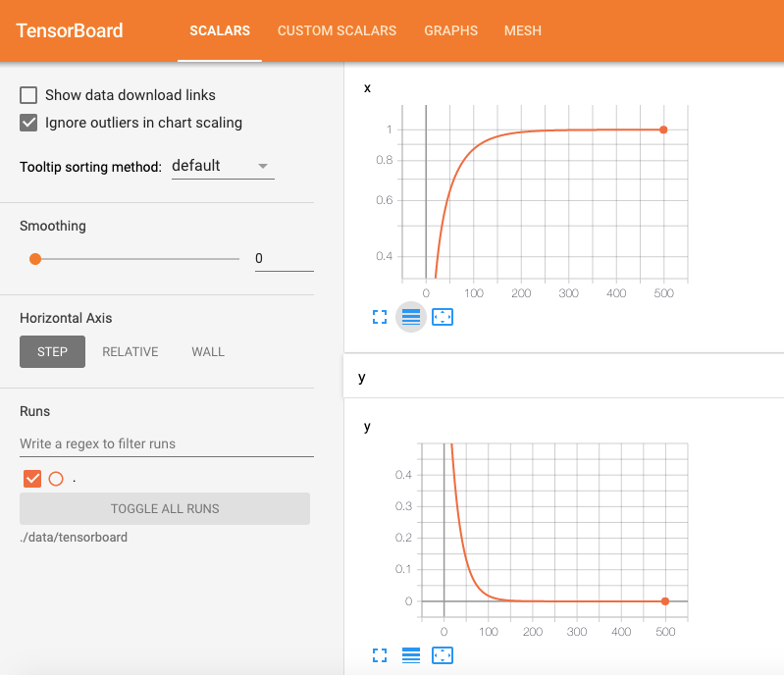Image resolution: width=784 pixels, height=675 pixels.
Task: Uncheck the orange run visibility checkbox
Action: [32, 479]
